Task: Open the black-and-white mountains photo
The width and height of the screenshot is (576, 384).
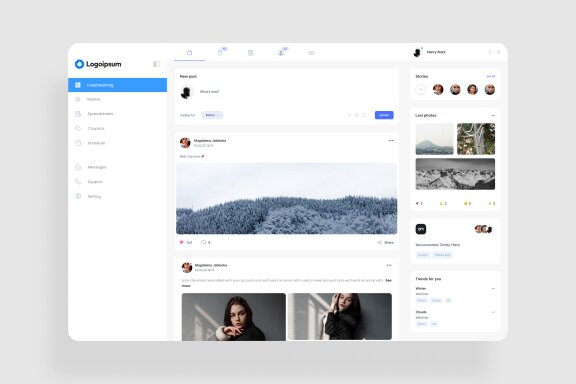Action: pyautogui.click(x=455, y=174)
